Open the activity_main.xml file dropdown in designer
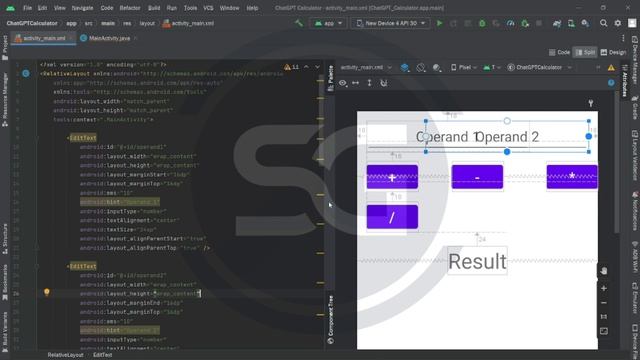Image resolution: width=640 pixels, height=360 pixels. point(366,67)
